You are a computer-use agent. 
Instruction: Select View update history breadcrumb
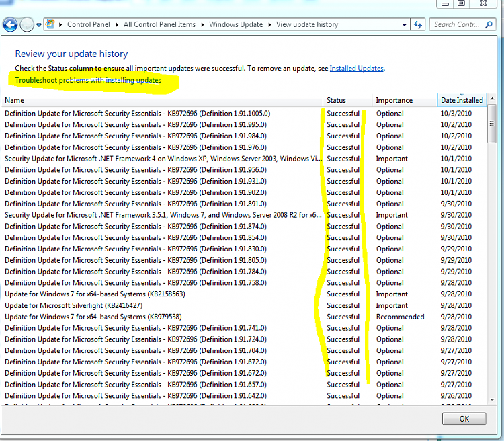[307, 24]
